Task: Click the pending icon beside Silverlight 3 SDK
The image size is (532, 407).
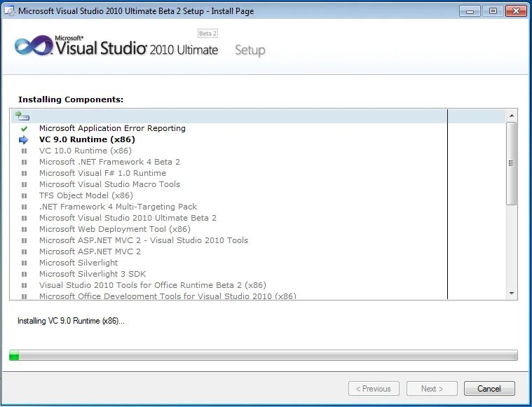Action: coord(24,274)
